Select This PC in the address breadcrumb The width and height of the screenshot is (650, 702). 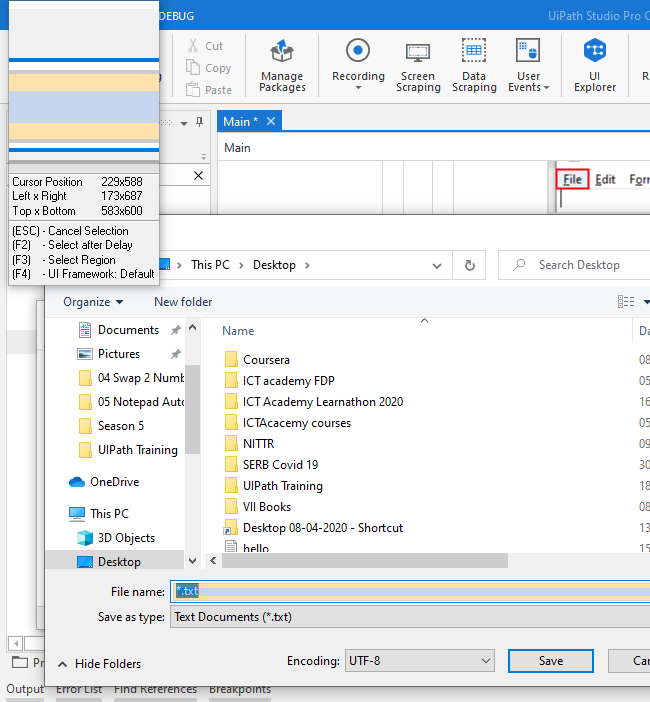(210, 265)
